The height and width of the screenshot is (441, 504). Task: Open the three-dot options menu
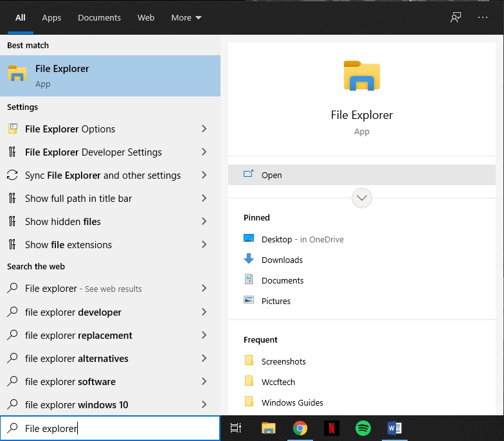pyautogui.click(x=483, y=17)
